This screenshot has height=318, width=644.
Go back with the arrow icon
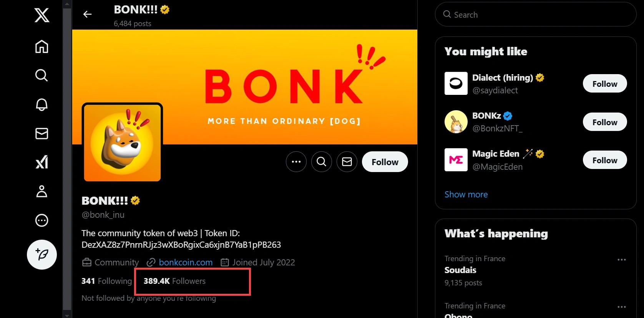pos(88,15)
